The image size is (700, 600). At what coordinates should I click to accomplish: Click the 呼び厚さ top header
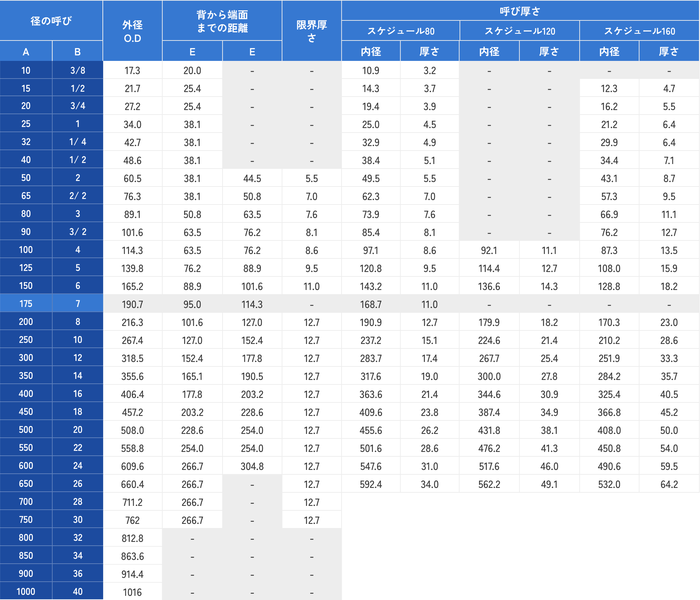(520, 11)
